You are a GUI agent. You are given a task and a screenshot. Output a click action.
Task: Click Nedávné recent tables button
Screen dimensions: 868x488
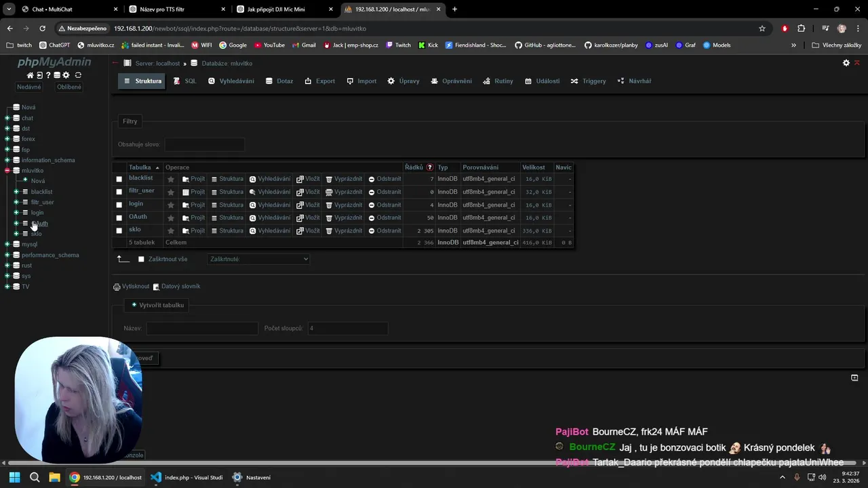[29, 87]
